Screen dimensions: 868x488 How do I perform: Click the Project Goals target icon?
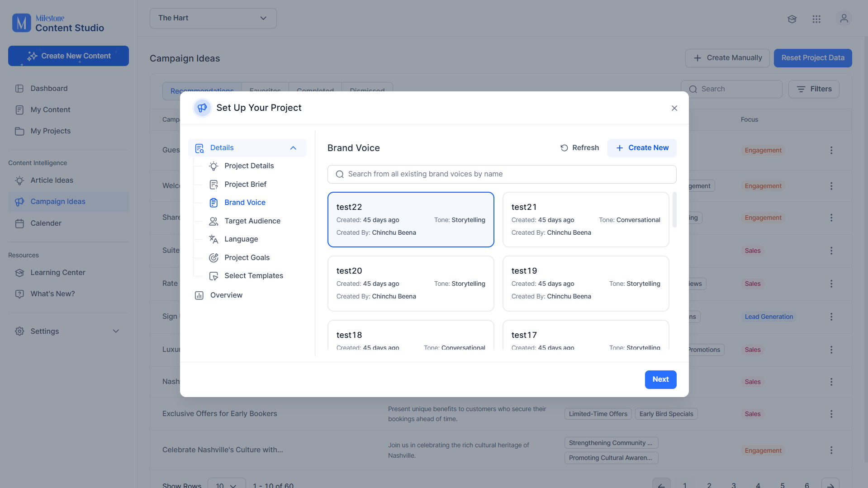213,258
